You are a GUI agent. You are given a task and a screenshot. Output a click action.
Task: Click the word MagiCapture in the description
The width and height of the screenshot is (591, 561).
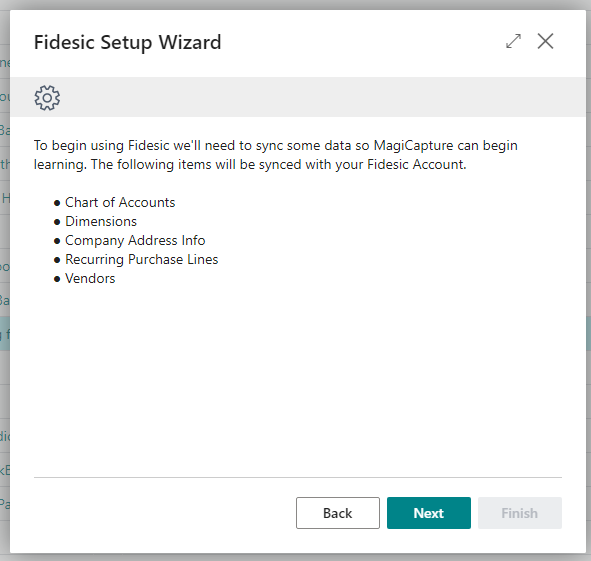tap(413, 146)
